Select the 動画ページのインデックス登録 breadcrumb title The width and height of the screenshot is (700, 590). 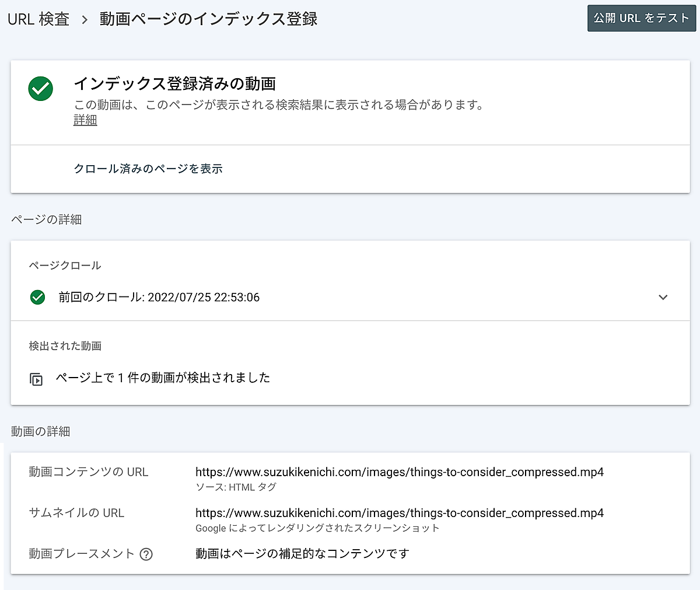coord(208,19)
